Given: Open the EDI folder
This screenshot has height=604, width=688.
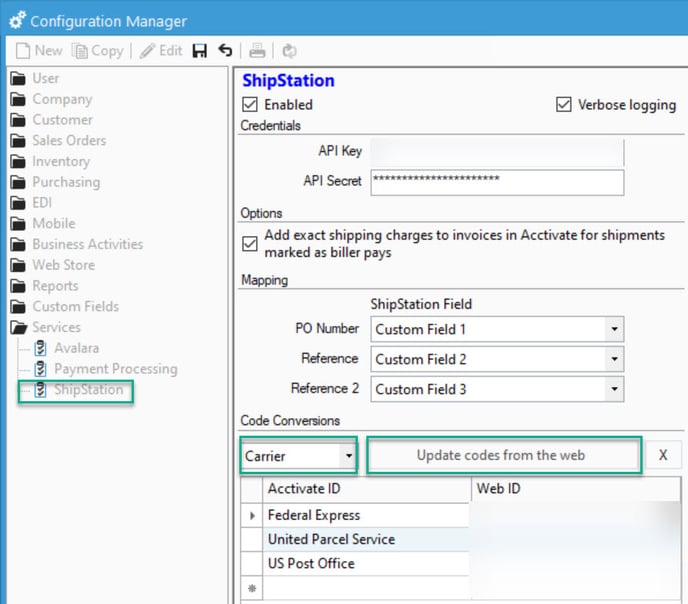Looking at the screenshot, I should tap(31, 203).
